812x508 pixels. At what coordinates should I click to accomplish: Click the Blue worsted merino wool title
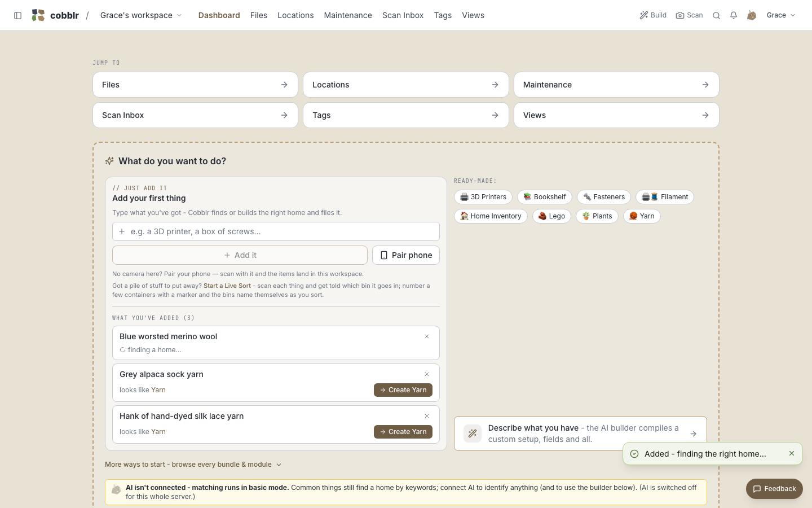click(x=168, y=336)
